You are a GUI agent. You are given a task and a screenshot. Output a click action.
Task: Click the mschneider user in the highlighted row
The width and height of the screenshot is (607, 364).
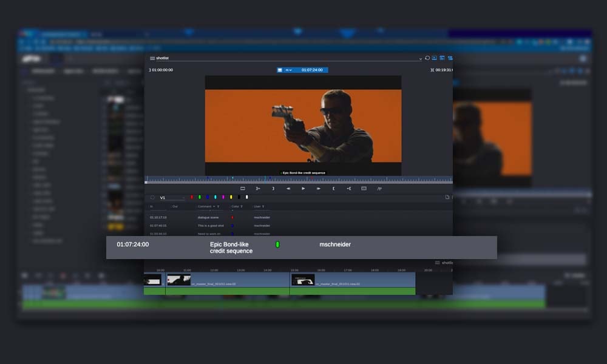pyautogui.click(x=335, y=244)
